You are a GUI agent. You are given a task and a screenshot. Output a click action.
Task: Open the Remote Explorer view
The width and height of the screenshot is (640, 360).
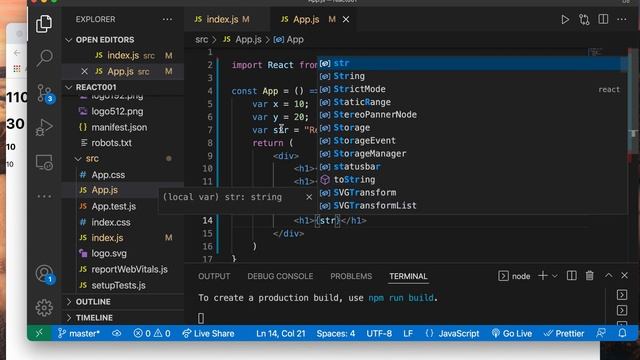pos(44,162)
